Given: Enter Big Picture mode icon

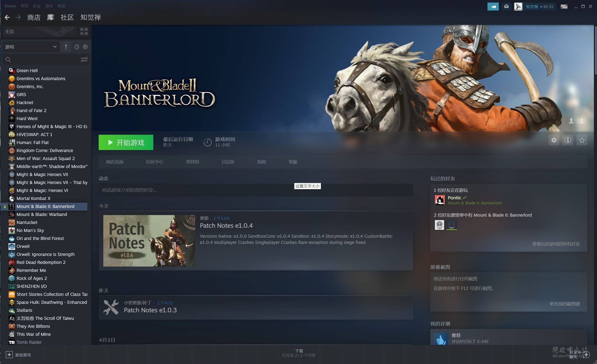Looking at the screenshot, I should click(564, 6).
